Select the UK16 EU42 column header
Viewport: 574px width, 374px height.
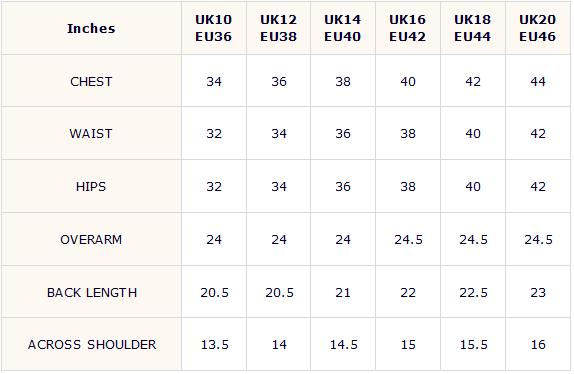pos(408,28)
